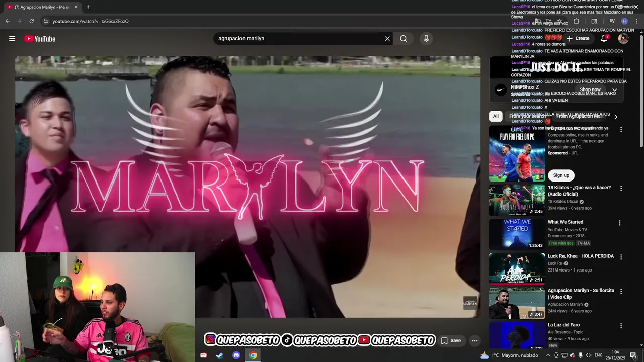
Task: Expand the Nike Shox Z ad chevron
Action: [x=614, y=90]
